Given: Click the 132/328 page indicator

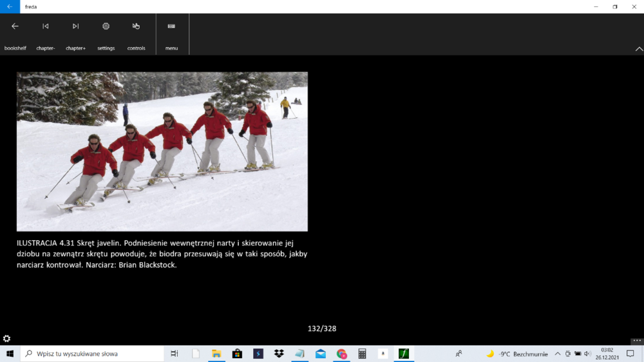Looking at the screenshot, I should 322,329.
